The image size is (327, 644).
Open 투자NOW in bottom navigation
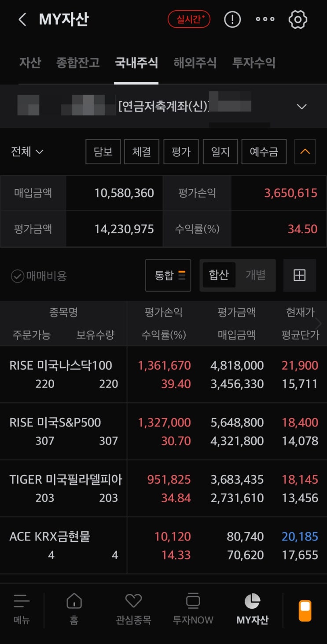193,608
